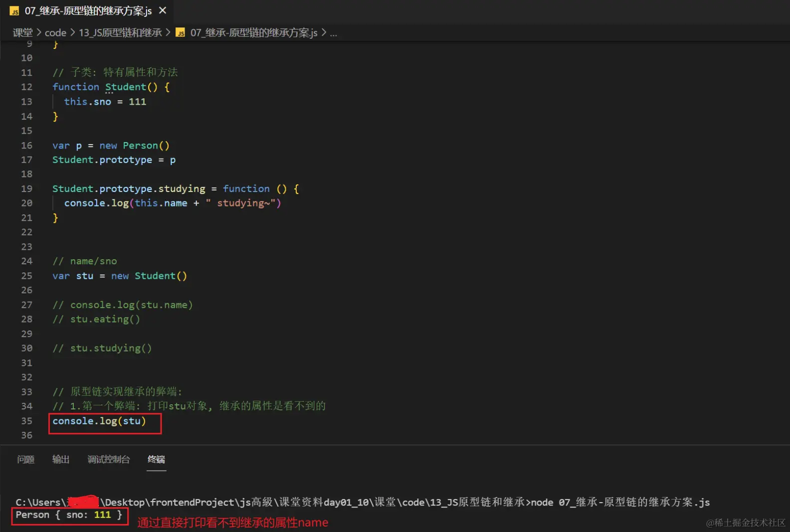Open the breadcrumb file name 07_继承-原型链的继承方案.js

click(x=254, y=33)
